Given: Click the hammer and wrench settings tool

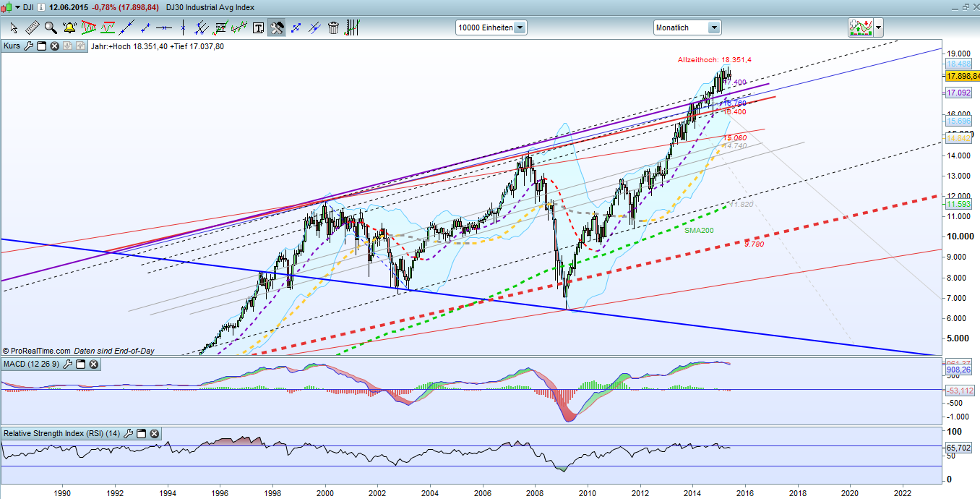Looking at the screenshot, I should pos(277,28).
